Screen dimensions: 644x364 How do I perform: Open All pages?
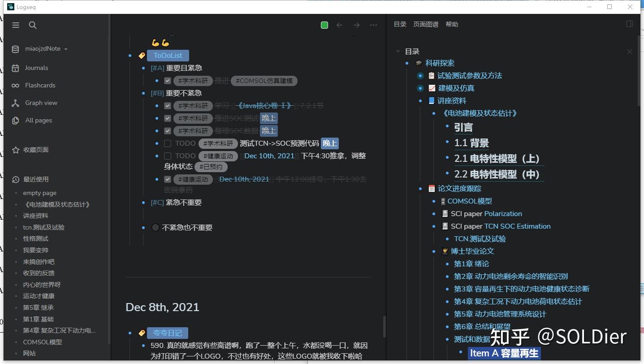[x=38, y=120]
